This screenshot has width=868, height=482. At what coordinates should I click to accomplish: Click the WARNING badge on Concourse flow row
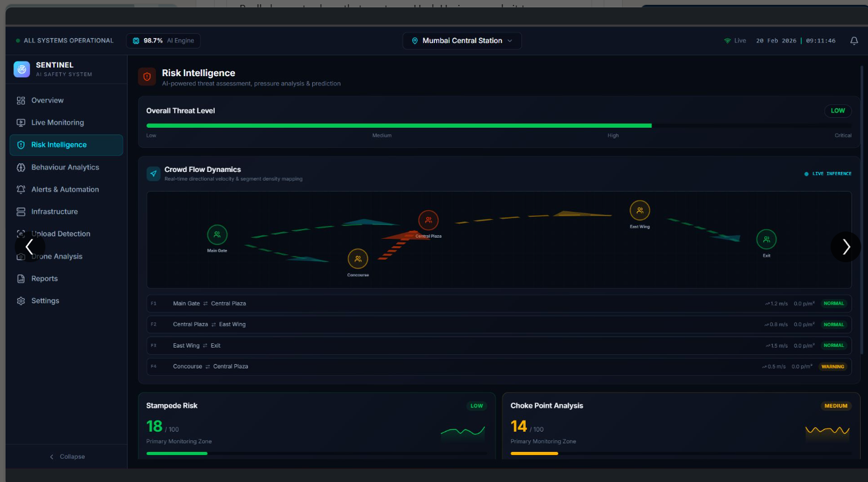click(833, 366)
